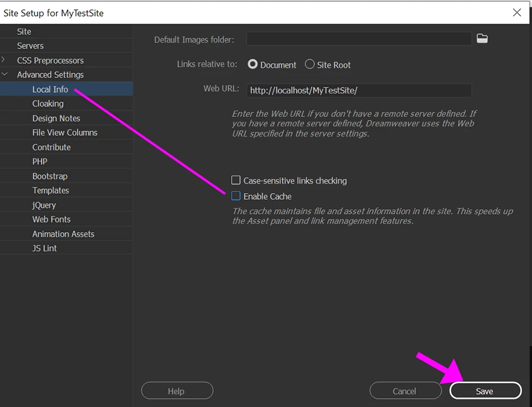Expand CSS Preprocessors category
The image size is (532, 407).
click(x=3, y=60)
